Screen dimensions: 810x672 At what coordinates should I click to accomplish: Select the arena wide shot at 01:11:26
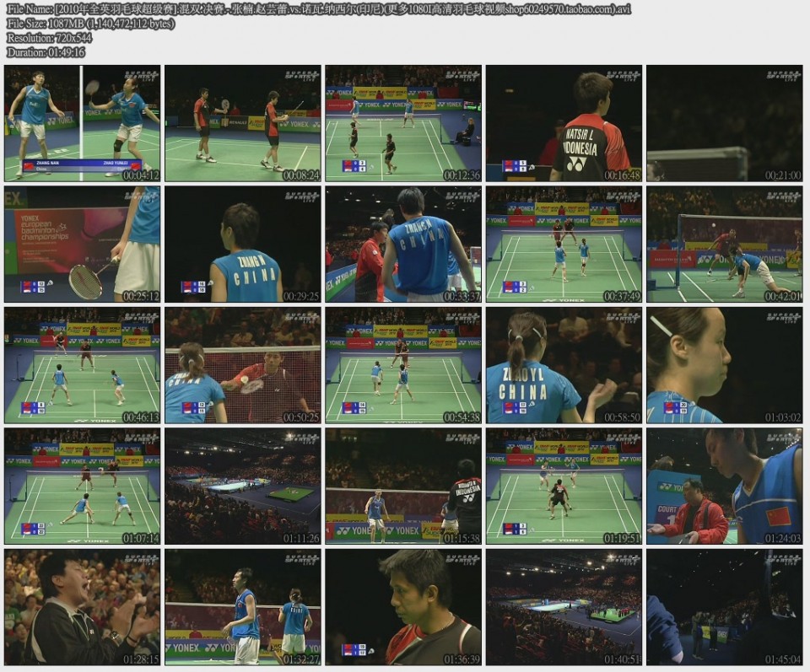pyautogui.click(x=243, y=486)
